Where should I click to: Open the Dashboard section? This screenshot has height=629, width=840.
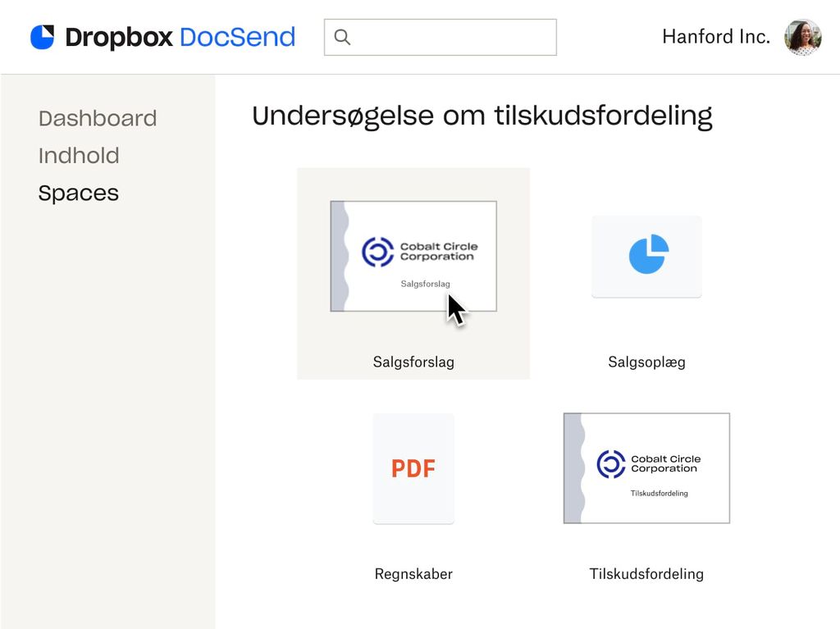[x=98, y=118]
